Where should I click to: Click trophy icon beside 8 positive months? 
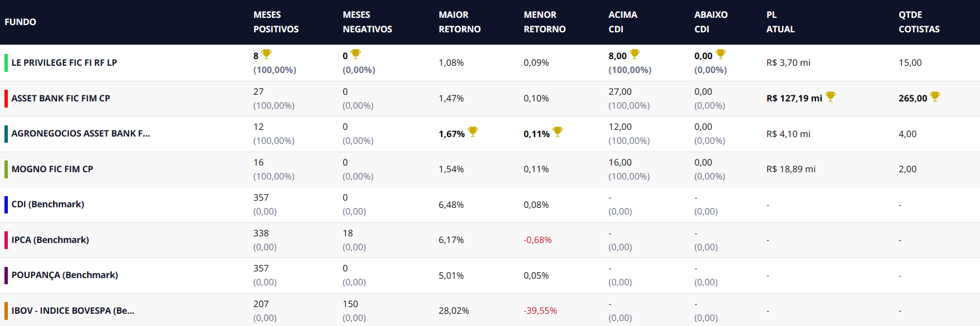point(266,54)
